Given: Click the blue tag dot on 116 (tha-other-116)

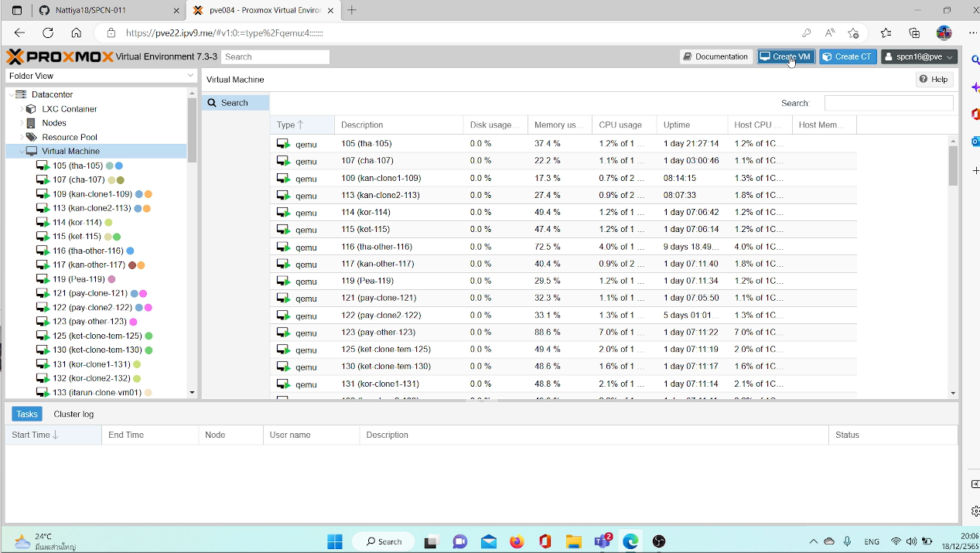Looking at the screenshot, I should tap(130, 251).
